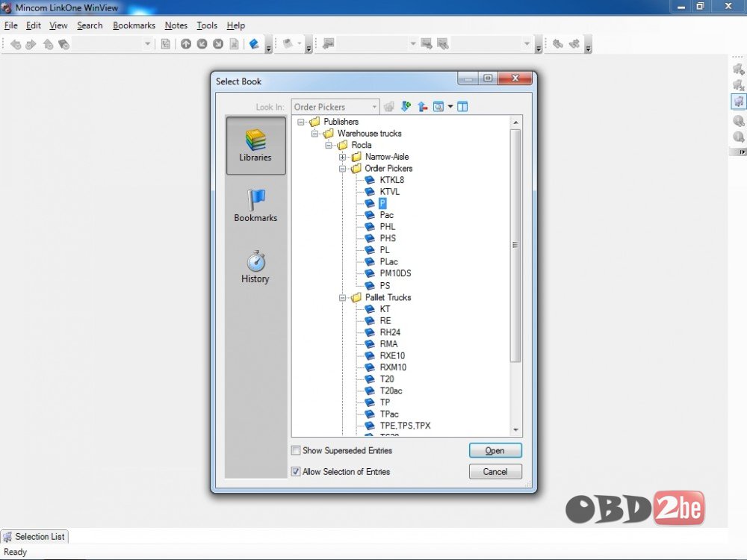Click the folder icon beside Pallet Trucks

356,298
